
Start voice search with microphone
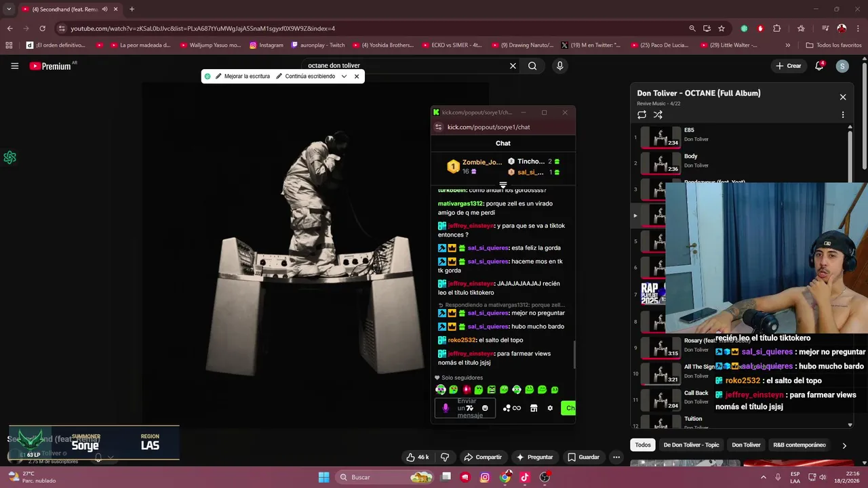pyautogui.click(x=559, y=66)
